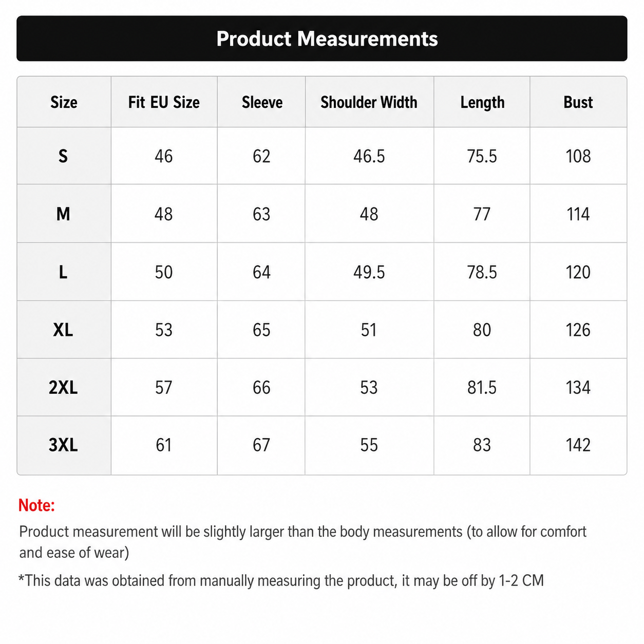This screenshot has width=644, height=644.
Task: Click the red Note: label
Action: point(36,505)
